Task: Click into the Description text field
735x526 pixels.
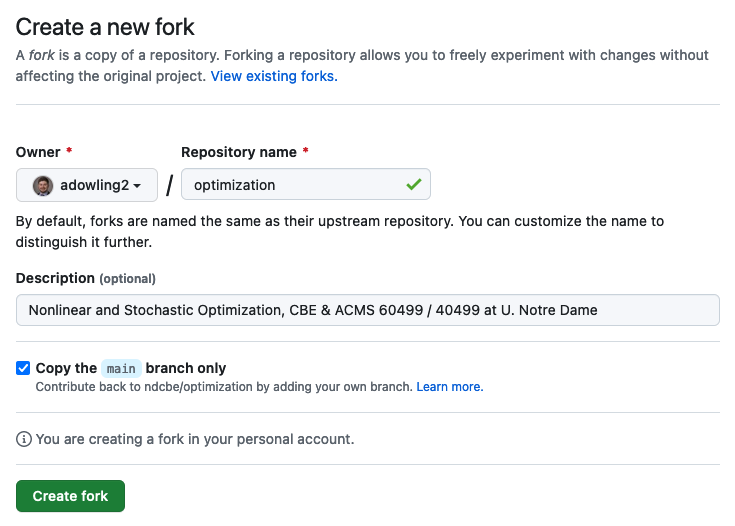Action: (368, 310)
